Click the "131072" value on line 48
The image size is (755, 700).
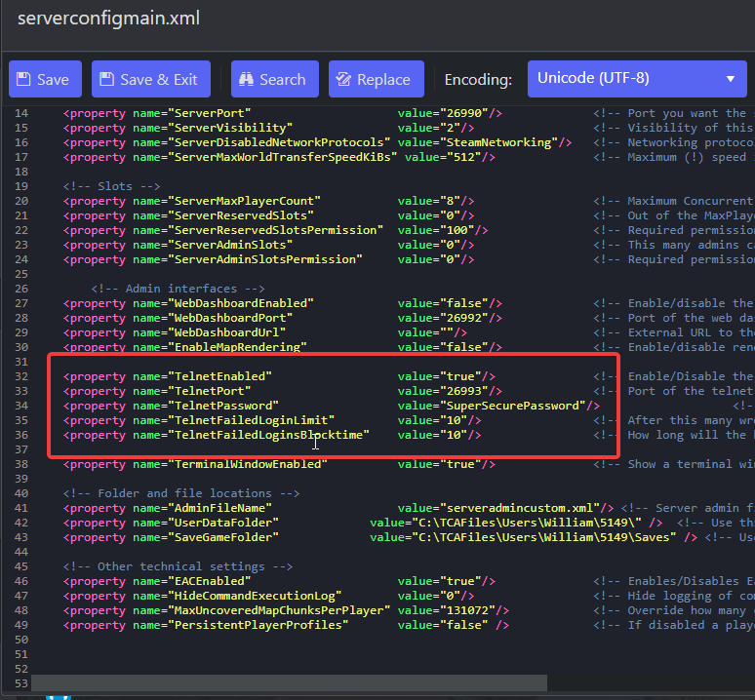tap(467, 610)
